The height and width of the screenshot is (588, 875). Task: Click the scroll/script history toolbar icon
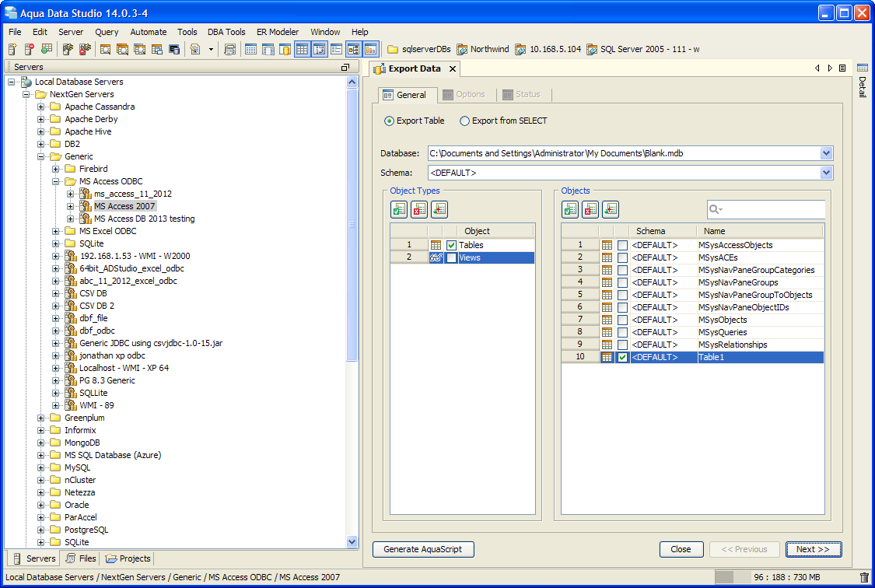pos(229,50)
